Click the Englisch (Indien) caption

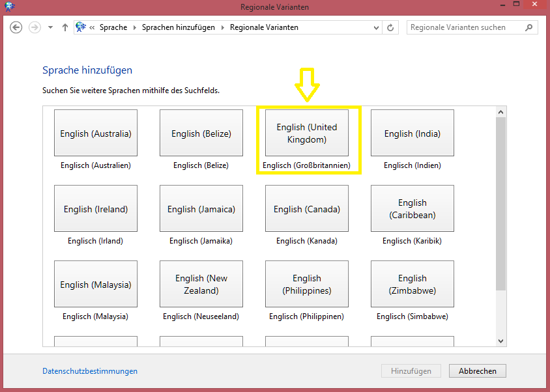pos(412,165)
